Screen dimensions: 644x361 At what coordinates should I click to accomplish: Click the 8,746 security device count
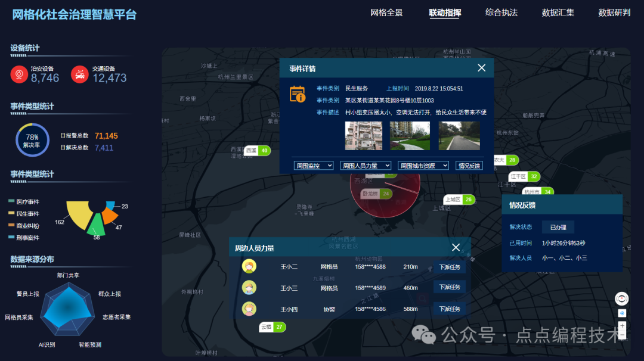click(45, 78)
